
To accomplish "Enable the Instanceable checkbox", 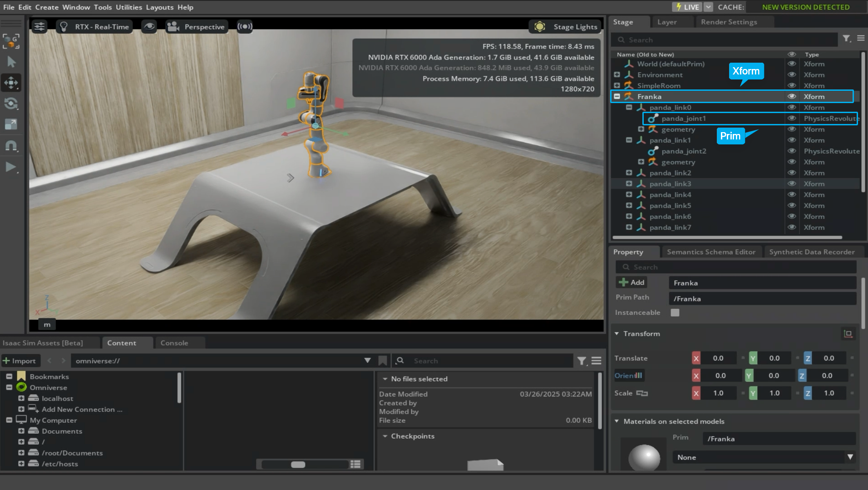I will (x=675, y=312).
